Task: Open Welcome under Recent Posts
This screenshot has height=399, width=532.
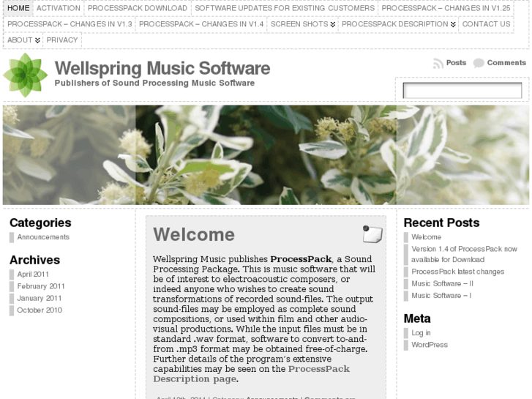Action: pyautogui.click(x=426, y=237)
